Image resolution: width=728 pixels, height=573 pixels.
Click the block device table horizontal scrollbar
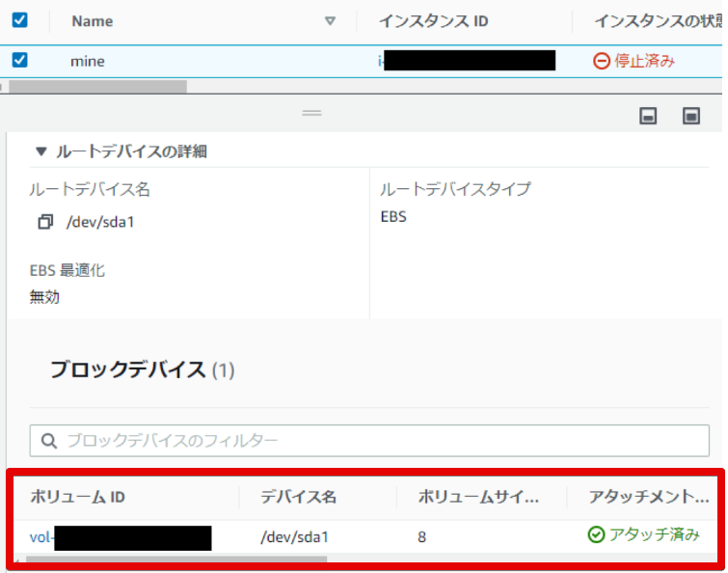[176, 559]
